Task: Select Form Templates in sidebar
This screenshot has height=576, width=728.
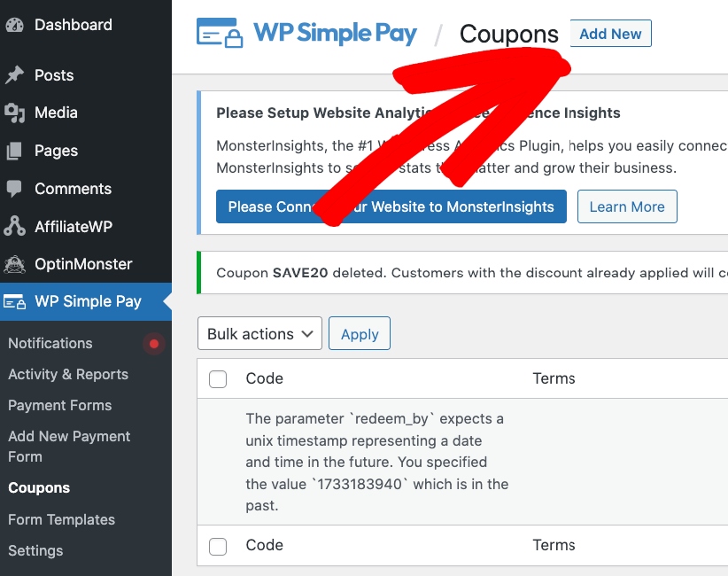Action: click(62, 520)
